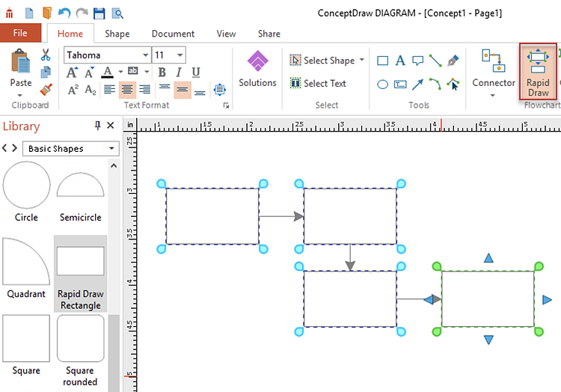Screen dimensions: 561x392
Task: Click the text autofit icon
Action: [x=220, y=90]
